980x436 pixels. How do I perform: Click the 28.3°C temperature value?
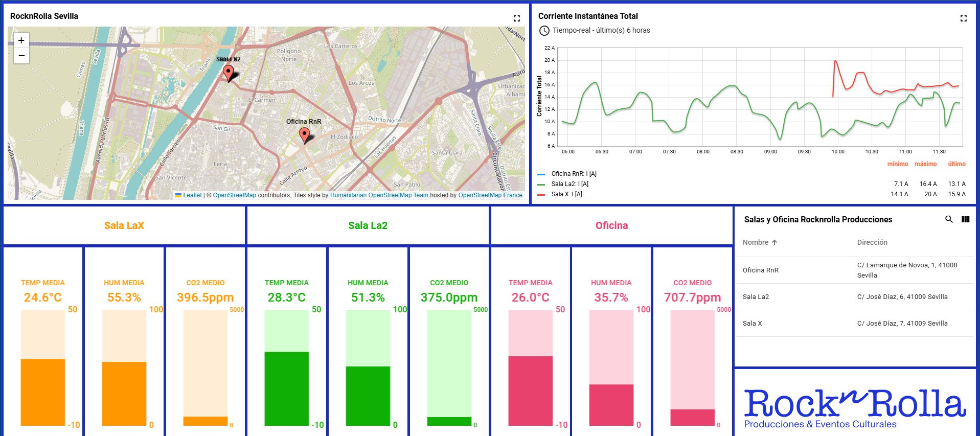[287, 297]
